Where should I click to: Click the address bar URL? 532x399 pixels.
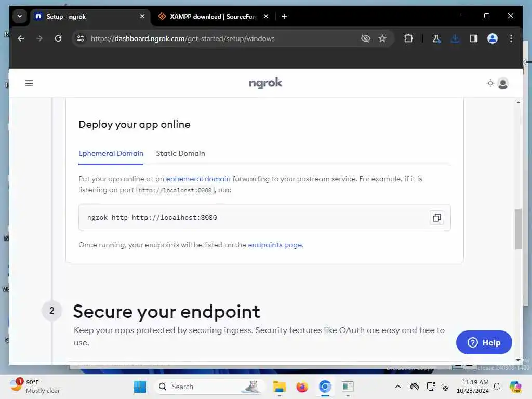(182, 38)
